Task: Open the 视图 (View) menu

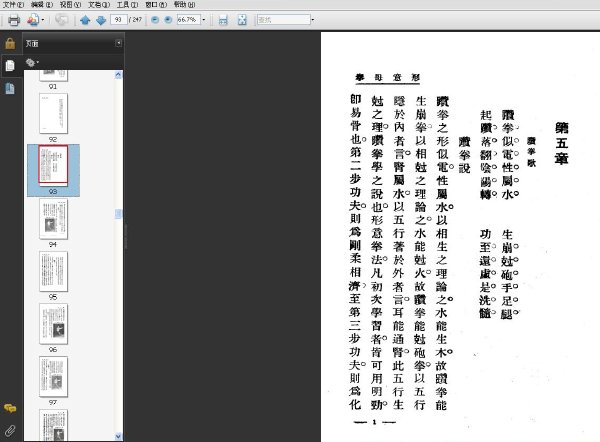Action: coord(70,5)
